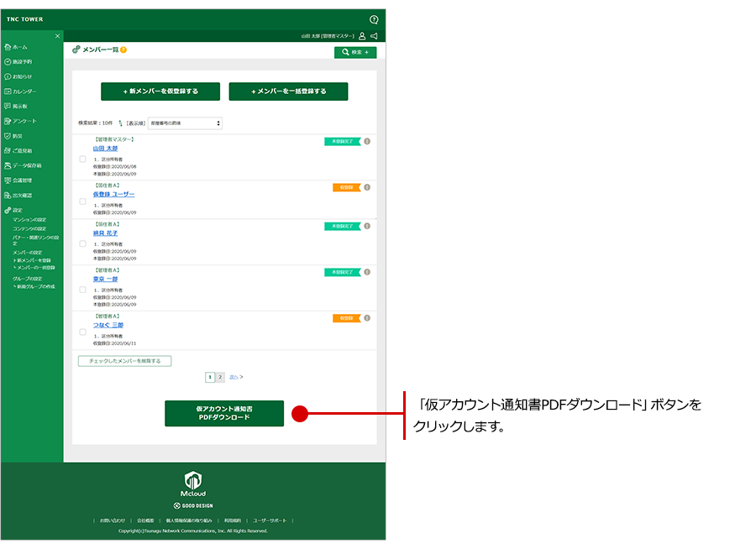This screenshot has width=756, height=549.
Task: Open データ保存箱 in the sidebar
Action: tap(27, 165)
